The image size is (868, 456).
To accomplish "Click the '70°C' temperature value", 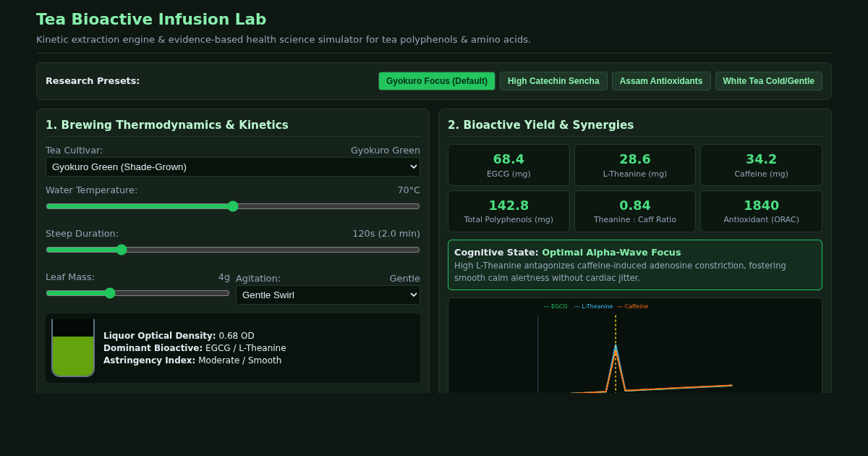I will (x=409, y=190).
